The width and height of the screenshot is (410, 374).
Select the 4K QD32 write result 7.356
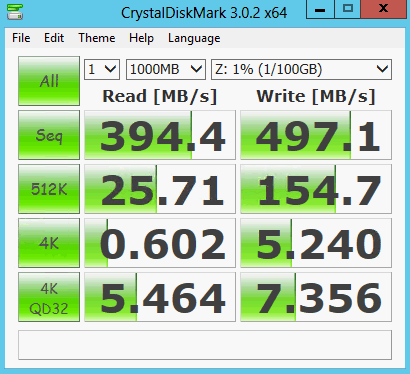[x=316, y=297]
